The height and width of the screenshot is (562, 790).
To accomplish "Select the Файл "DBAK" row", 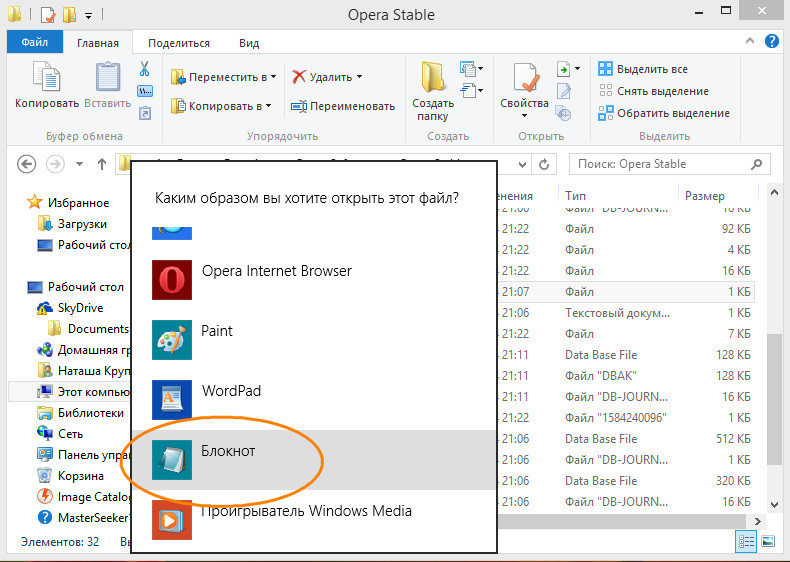I will point(626,376).
